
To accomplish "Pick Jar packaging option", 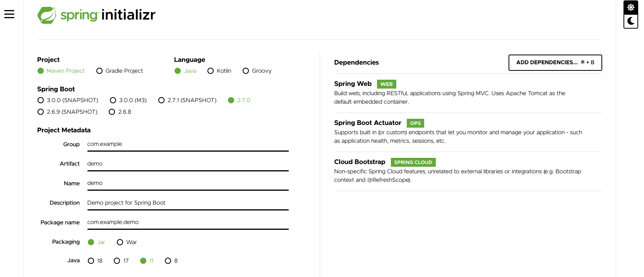I will click(x=96, y=242).
